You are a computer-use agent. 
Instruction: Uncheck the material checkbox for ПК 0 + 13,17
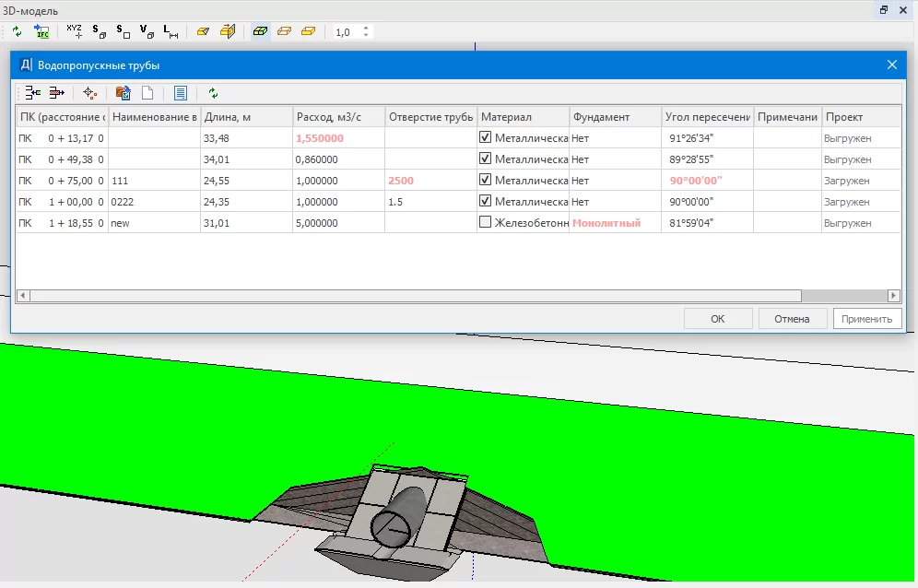486,138
